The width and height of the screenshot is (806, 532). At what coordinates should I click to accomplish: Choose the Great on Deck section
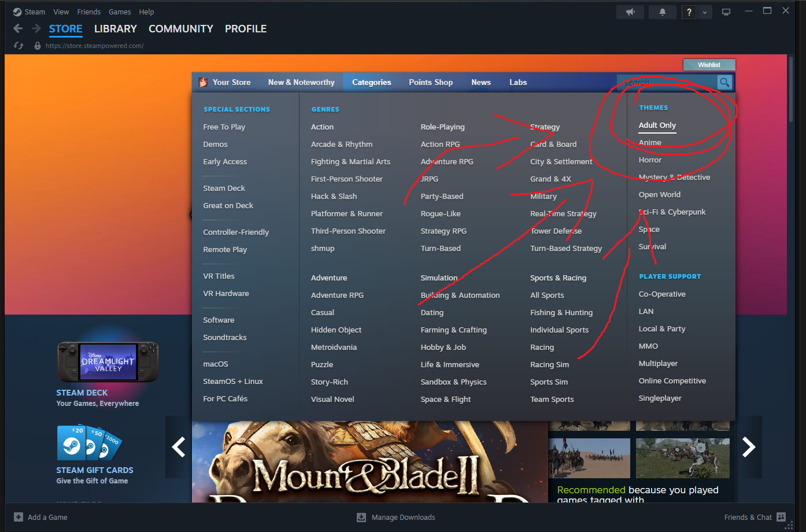[228, 205]
